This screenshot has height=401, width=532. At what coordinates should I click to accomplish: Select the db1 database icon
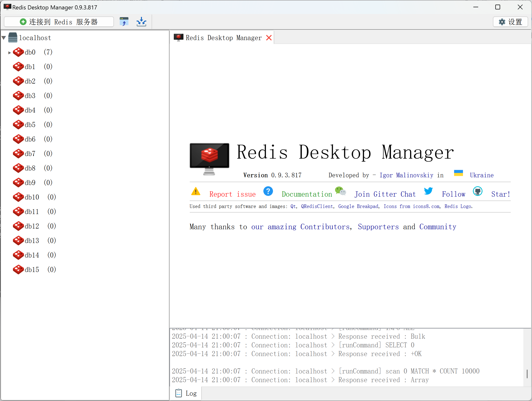[x=18, y=67]
